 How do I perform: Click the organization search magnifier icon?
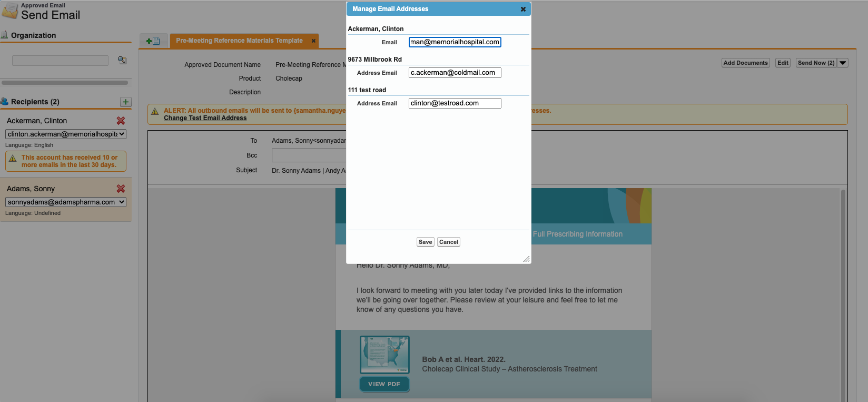(122, 61)
